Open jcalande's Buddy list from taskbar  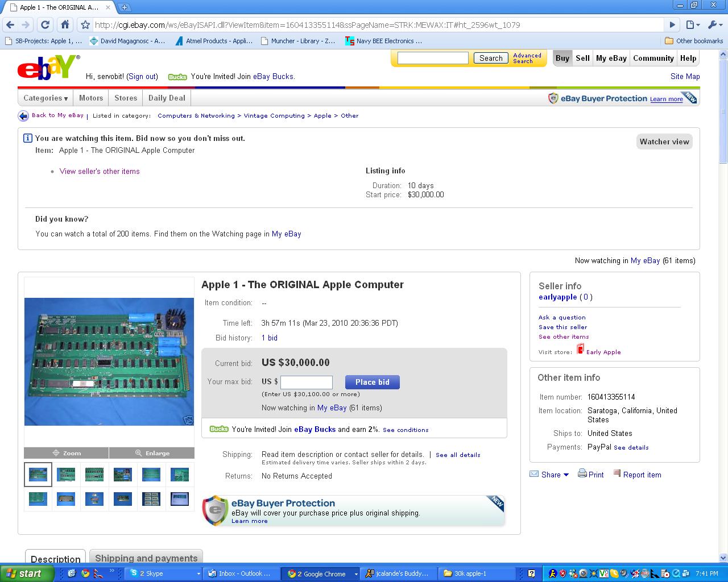point(398,573)
